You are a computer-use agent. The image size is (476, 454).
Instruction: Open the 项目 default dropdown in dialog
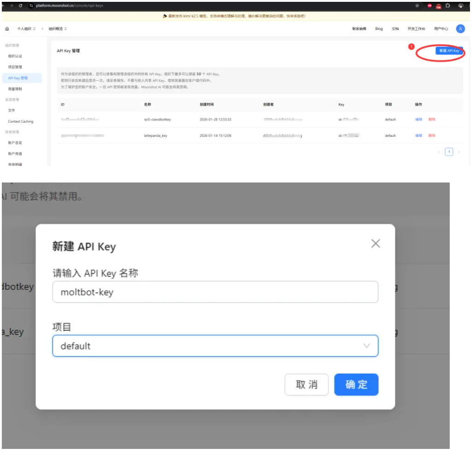[215, 346]
